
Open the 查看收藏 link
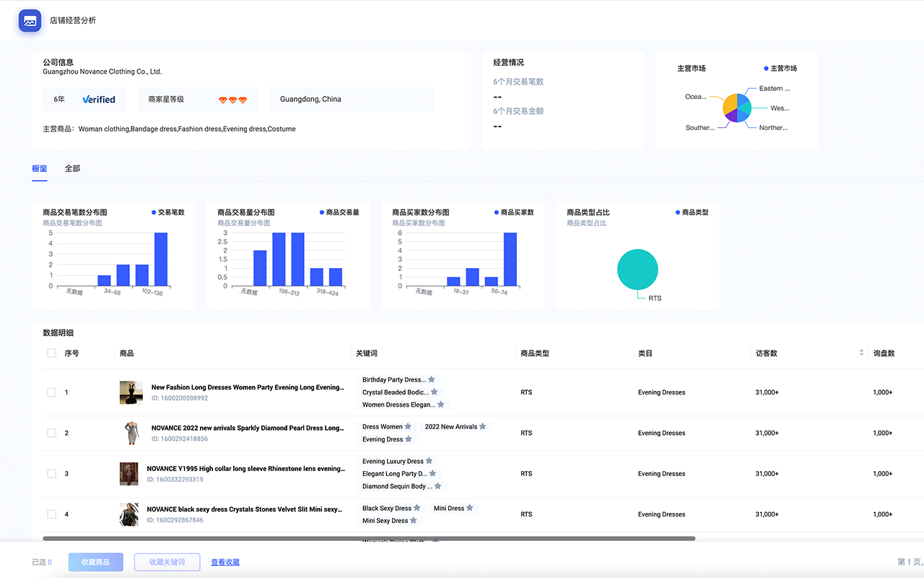click(x=225, y=562)
